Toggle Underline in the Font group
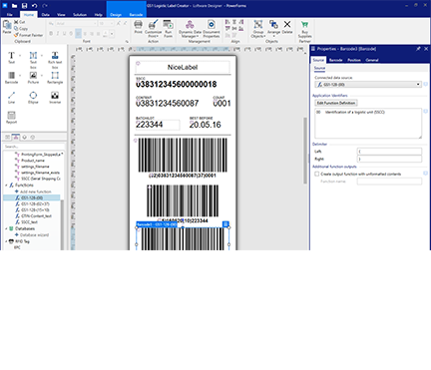Viewport: 431px width, 370px height. coord(64,33)
